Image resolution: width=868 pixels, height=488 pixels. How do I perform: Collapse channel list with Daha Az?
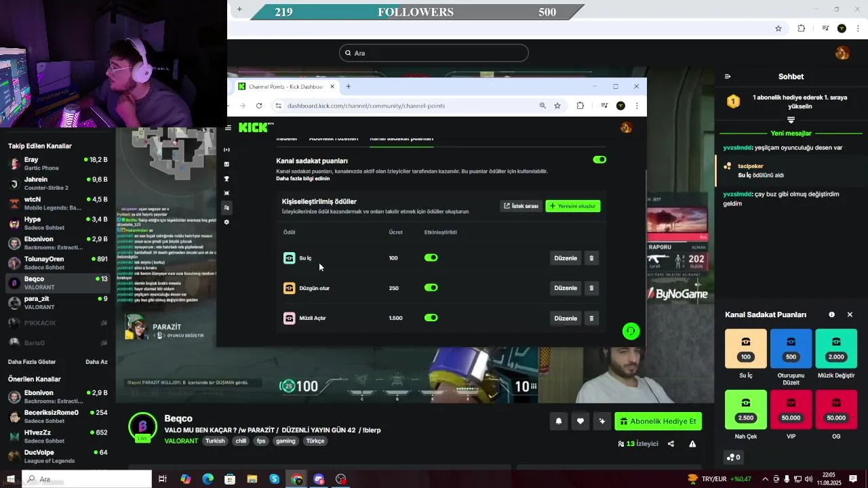tap(96, 362)
